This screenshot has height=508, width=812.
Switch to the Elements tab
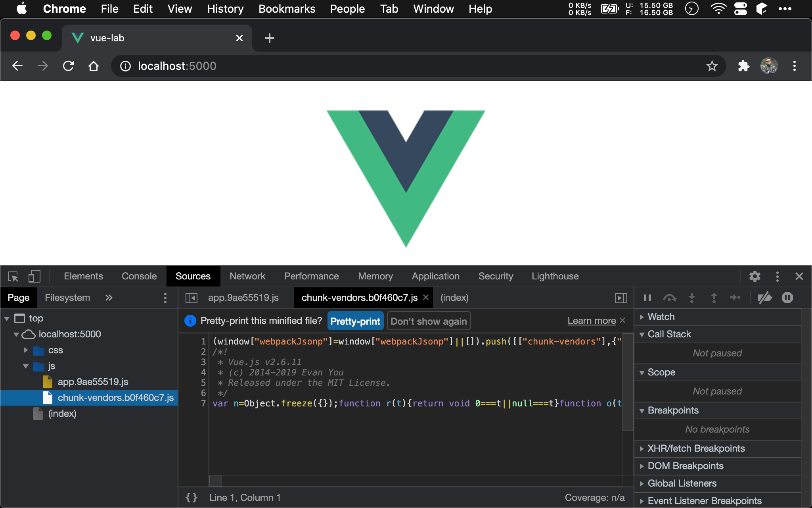83,276
